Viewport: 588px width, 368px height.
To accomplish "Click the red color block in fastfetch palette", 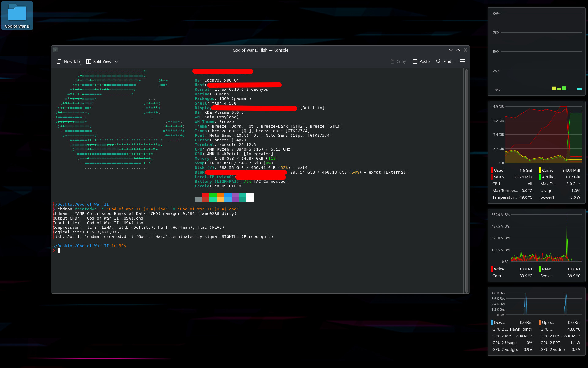I will pos(206,195).
